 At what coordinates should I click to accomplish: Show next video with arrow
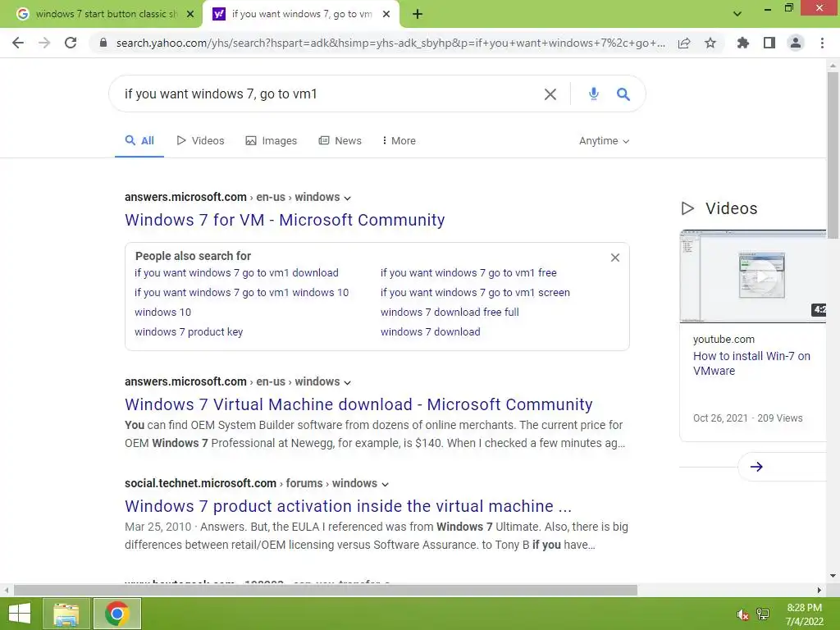coord(756,467)
